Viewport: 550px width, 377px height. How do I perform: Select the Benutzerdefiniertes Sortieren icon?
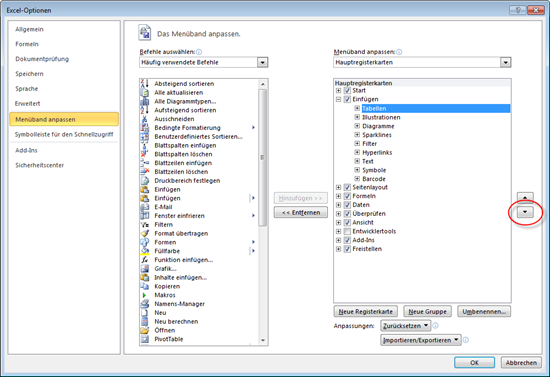(x=145, y=136)
